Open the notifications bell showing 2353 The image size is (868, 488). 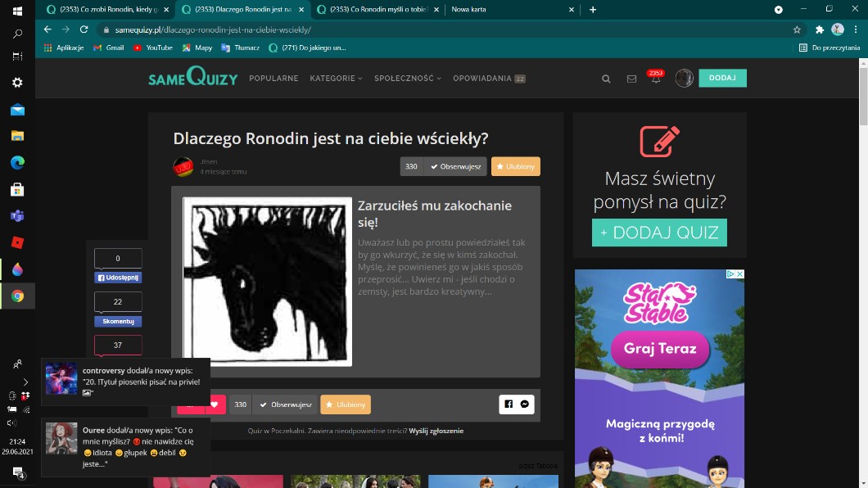click(655, 79)
